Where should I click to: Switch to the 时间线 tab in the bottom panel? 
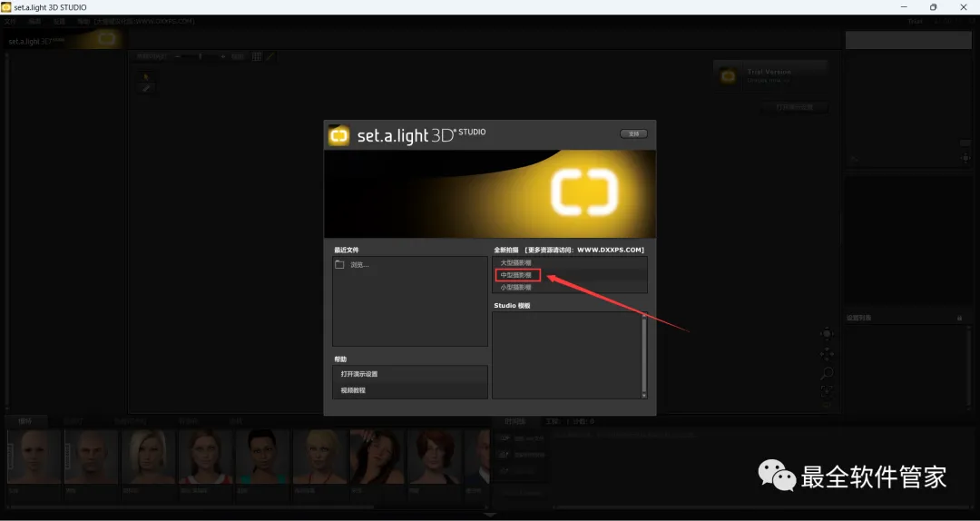coord(515,421)
